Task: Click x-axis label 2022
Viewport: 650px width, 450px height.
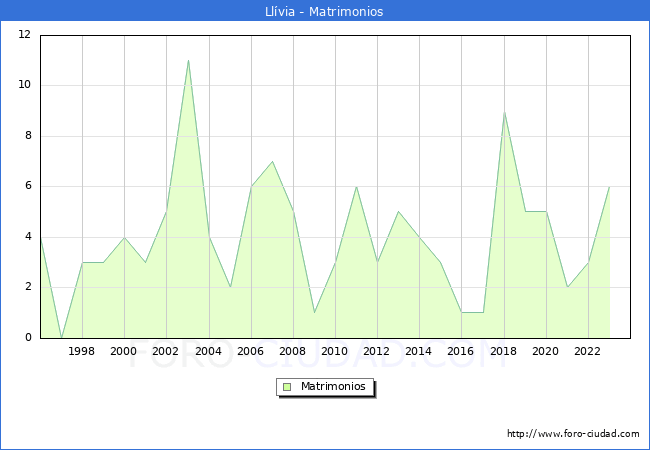Action: 587,351
